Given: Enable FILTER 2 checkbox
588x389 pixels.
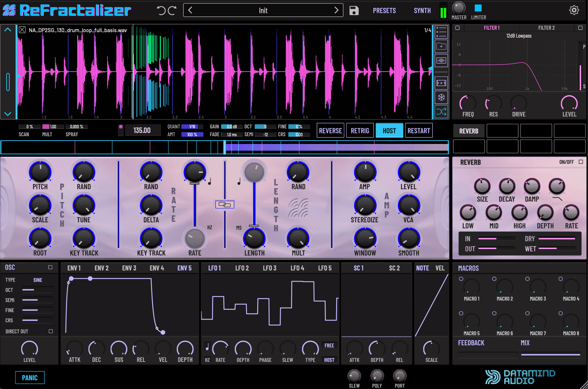Looking at the screenshot, I should [x=580, y=28].
